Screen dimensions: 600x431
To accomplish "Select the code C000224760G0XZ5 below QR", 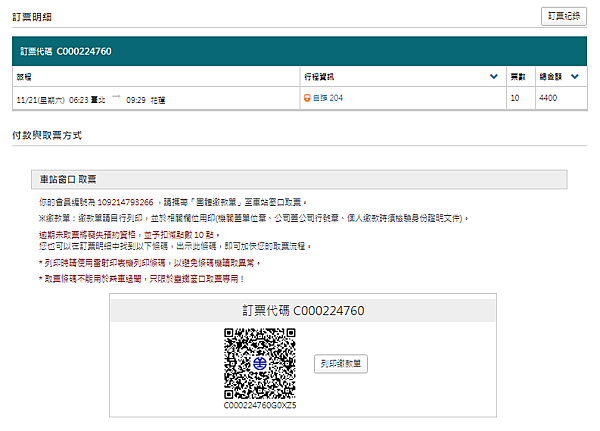I will pos(260,405).
